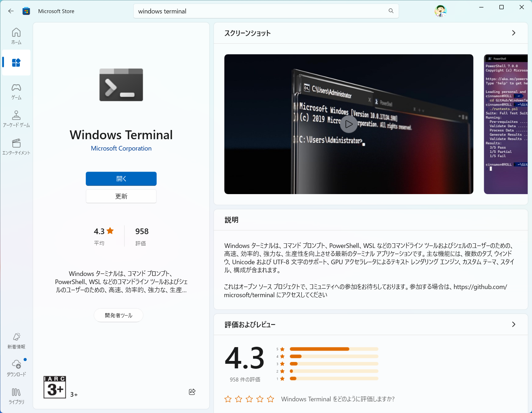The height and width of the screenshot is (413, 532).
Task: Open the ライブラリ (Library) page
Action: pos(16,396)
